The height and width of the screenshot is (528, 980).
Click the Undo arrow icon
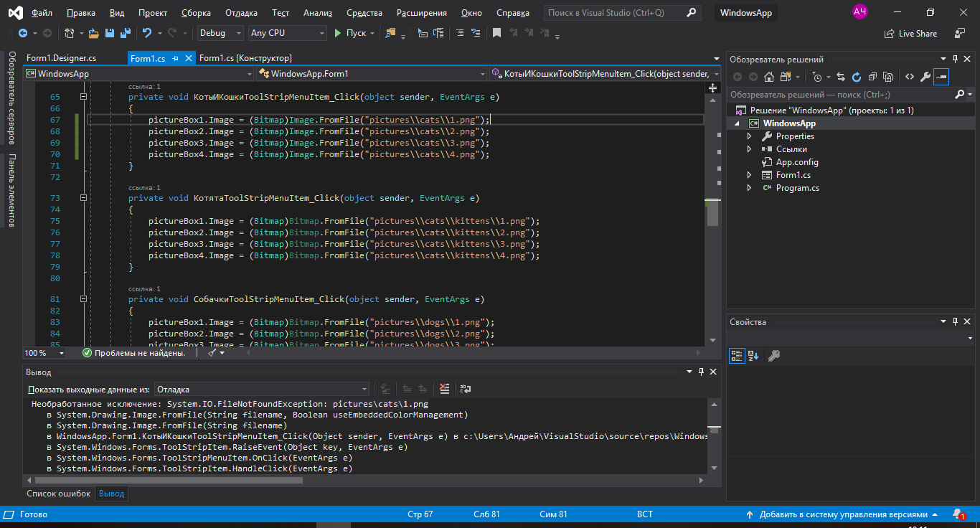(x=147, y=33)
